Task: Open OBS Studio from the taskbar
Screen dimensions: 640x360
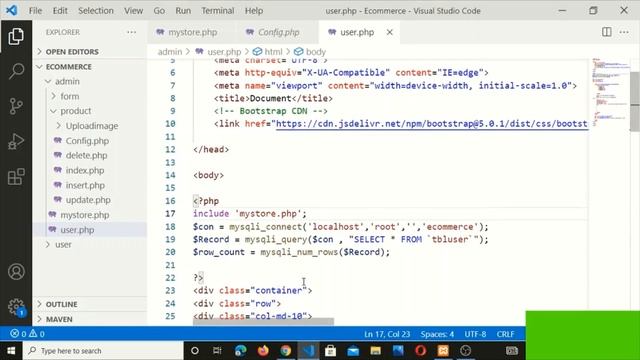Action: [x=465, y=351]
